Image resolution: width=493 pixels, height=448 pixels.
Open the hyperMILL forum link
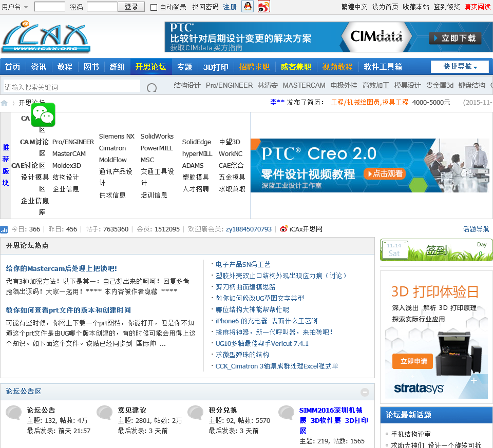[x=197, y=153]
